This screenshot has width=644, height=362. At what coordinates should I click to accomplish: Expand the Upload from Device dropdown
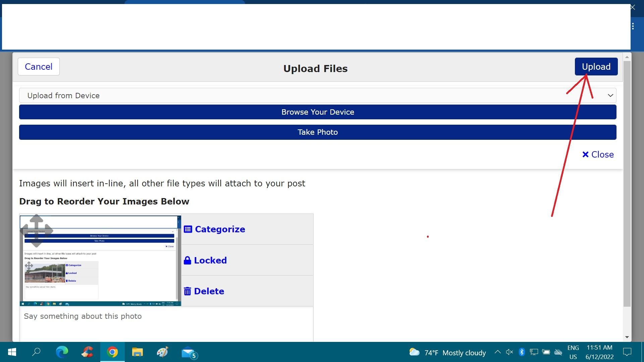(x=318, y=96)
